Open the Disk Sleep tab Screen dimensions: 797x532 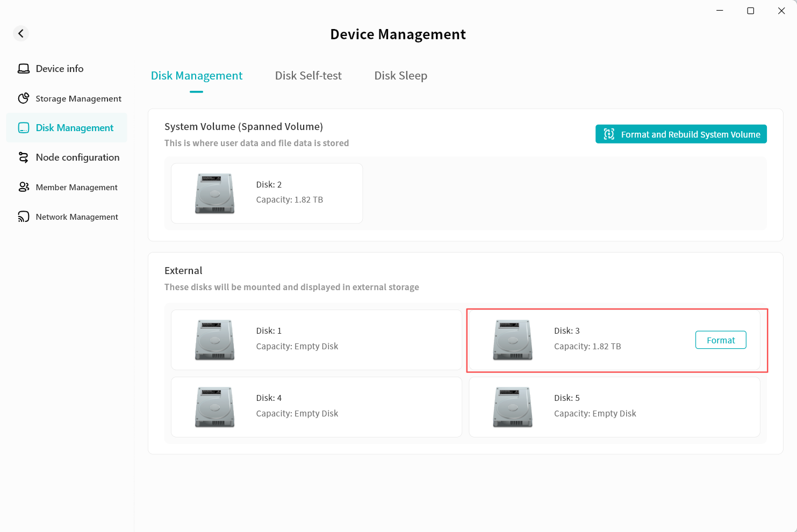pos(400,76)
